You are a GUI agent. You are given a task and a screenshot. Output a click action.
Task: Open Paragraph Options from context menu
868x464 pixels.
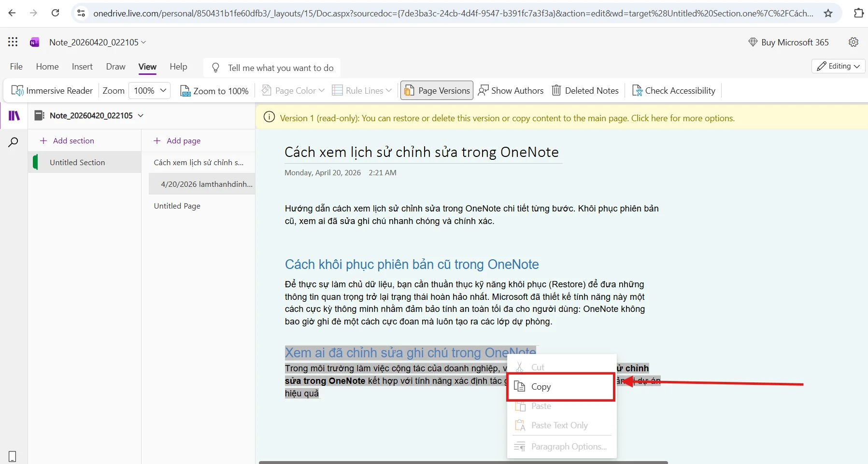[x=562, y=447]
